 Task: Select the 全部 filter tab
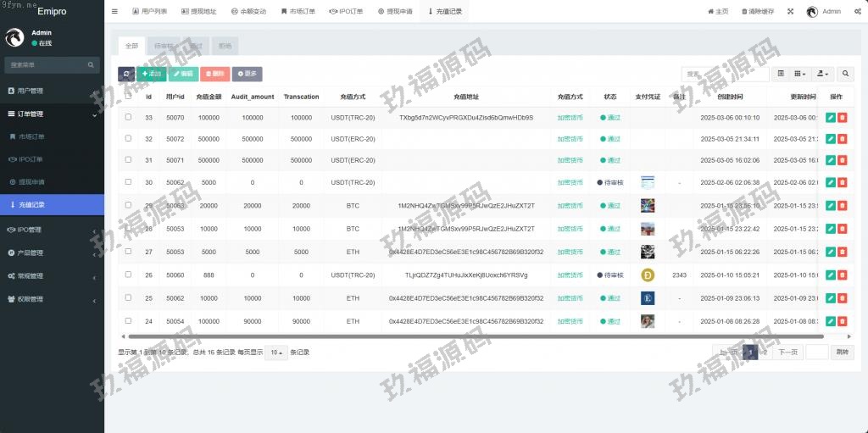coord(131,46)
